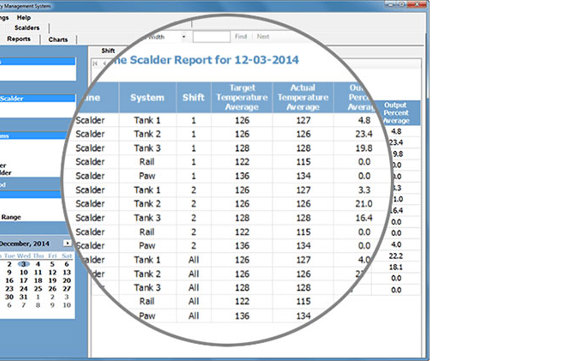Viewport: 570px width, 361px height.
Task: Choose December 17 on the calendar
Action: (24, 281)
